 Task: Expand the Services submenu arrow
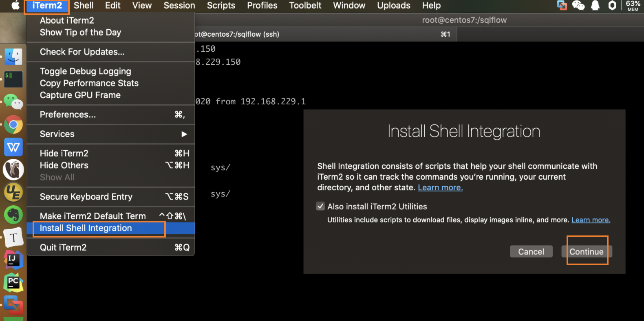(x=184, y=134)
